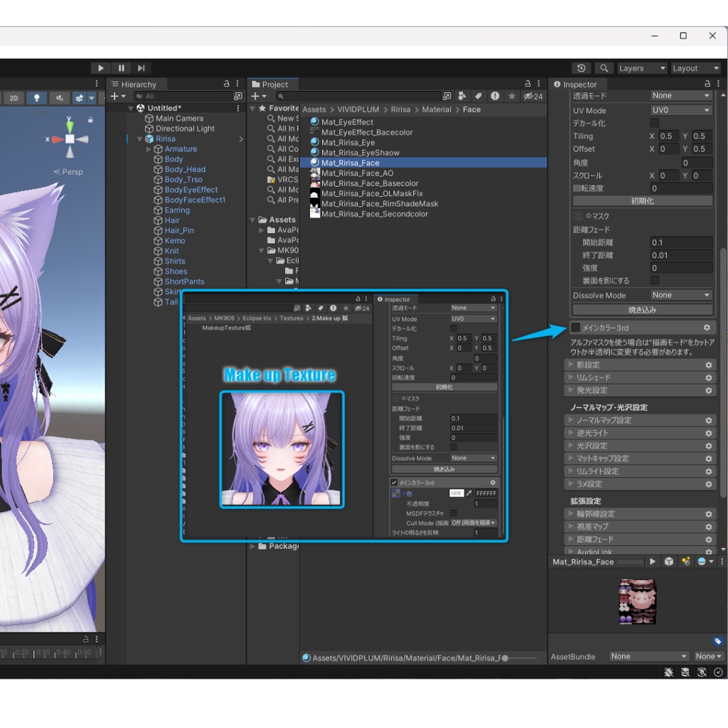The height and width of the screenshot is (728, 728).
Task: Select Mat_EyeEffect material asset
Action: click(347, 122)
